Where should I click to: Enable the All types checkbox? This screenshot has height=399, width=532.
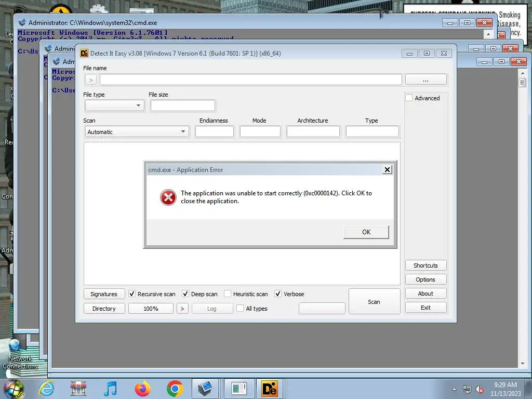(x=240, y=309)
